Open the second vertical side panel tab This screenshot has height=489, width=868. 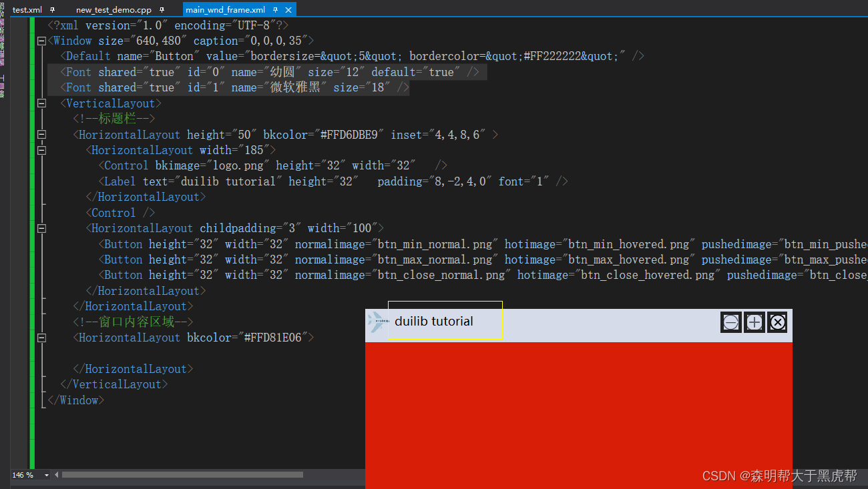pyautogui.click(x=3, y=87)
